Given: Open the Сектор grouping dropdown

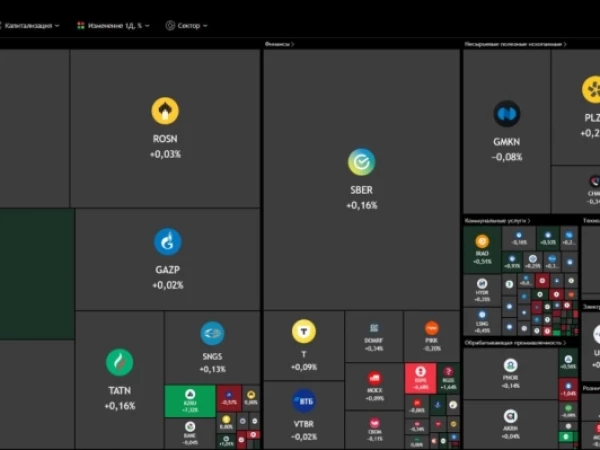Looking at the screenshot, I should point(186,26).
